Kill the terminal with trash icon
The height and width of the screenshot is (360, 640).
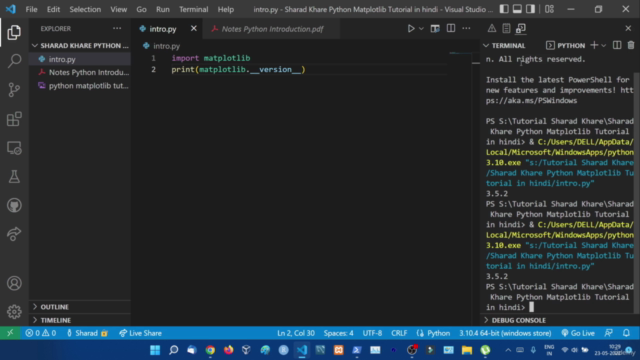click(x=631, y=45)
